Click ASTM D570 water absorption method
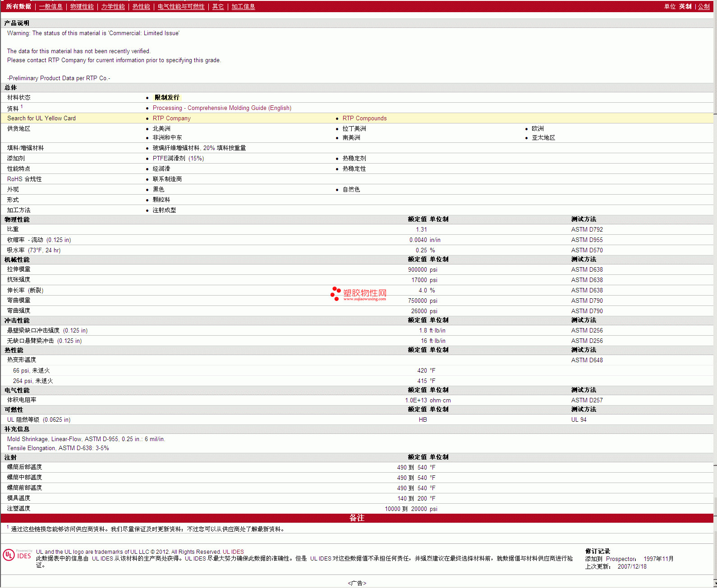This screenshot has height=588, width=717. pyautogui.click(x=587, y=250)
